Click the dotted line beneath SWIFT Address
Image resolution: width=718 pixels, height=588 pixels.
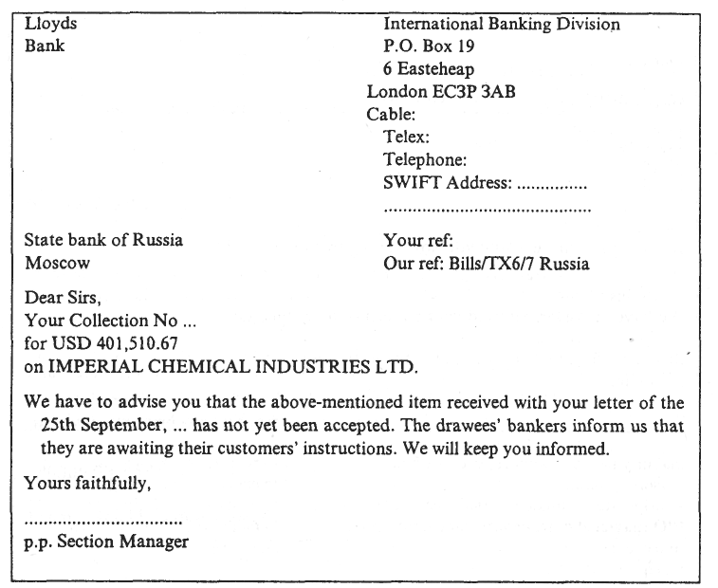488,210
